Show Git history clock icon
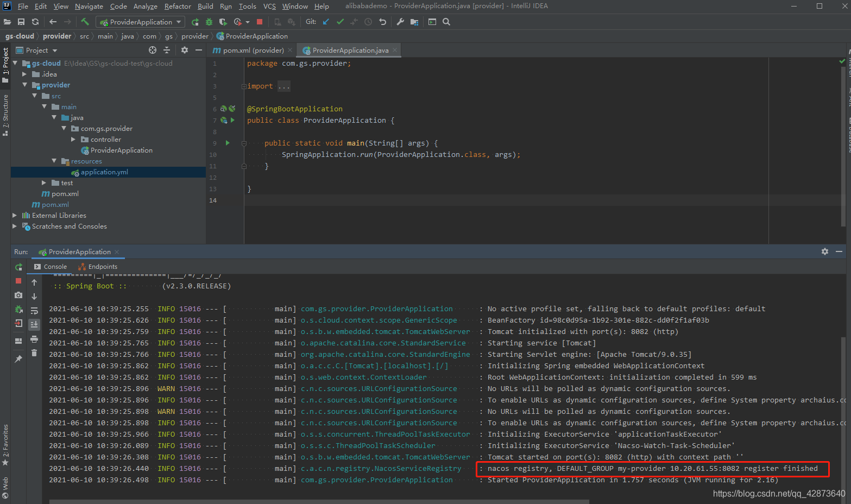 coord(368,22)
